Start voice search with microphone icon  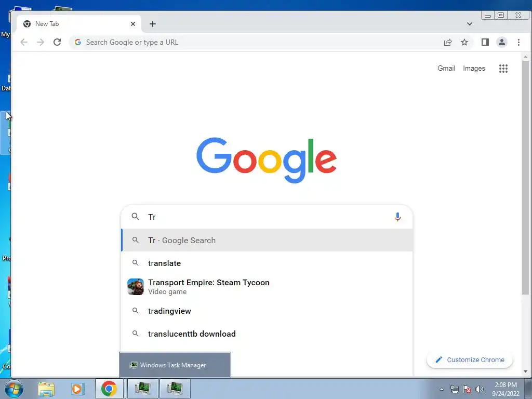click(397, 217)
